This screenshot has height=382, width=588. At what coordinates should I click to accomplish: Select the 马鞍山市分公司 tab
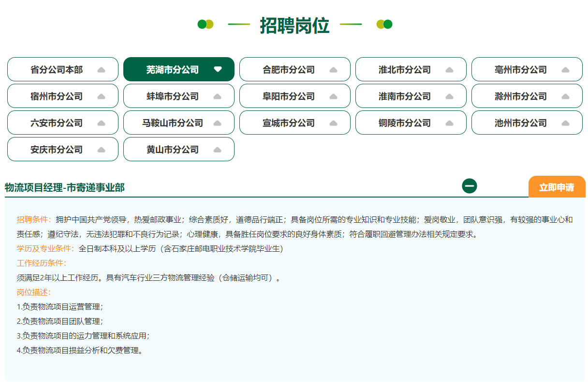pyautogui.click(x=179, y=122)
